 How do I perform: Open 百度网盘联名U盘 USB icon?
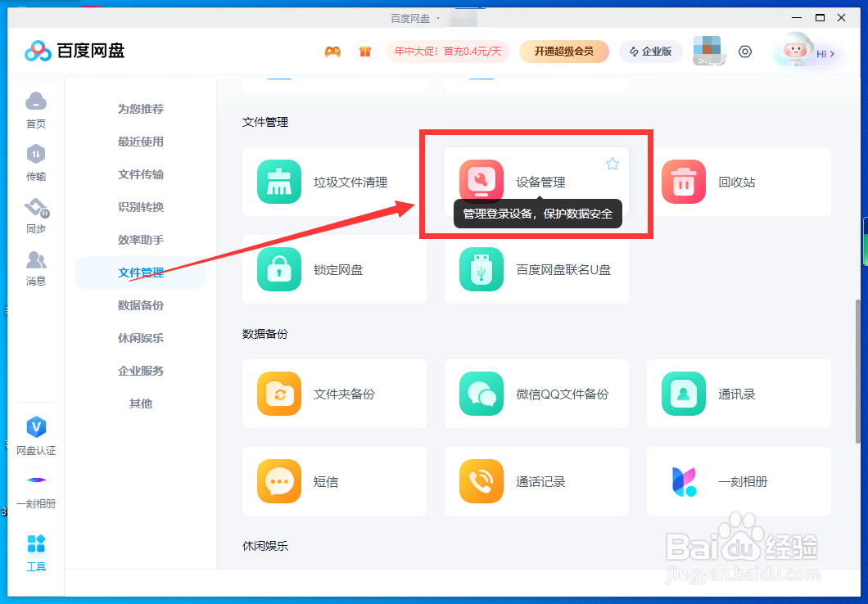[x=481, y=269]
